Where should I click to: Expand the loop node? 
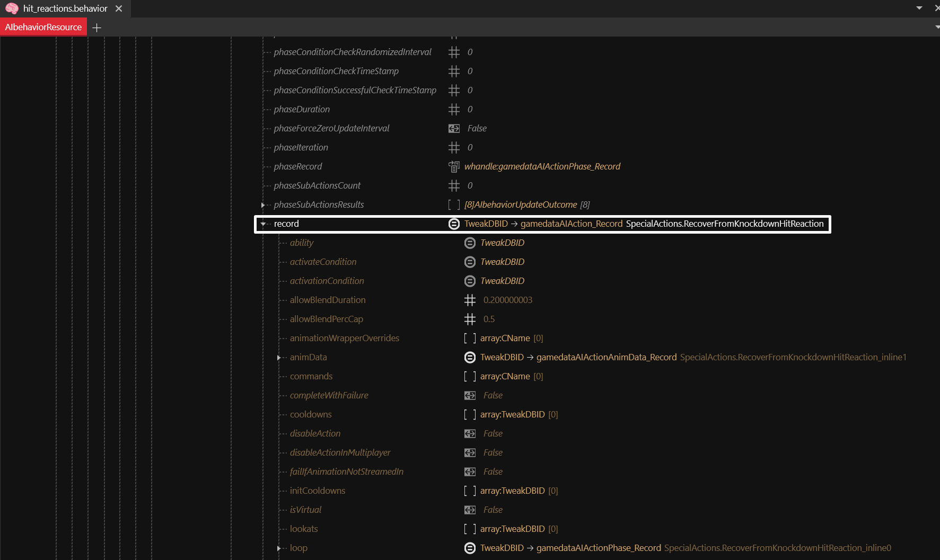pyautogui.click(x=279, y=548)
